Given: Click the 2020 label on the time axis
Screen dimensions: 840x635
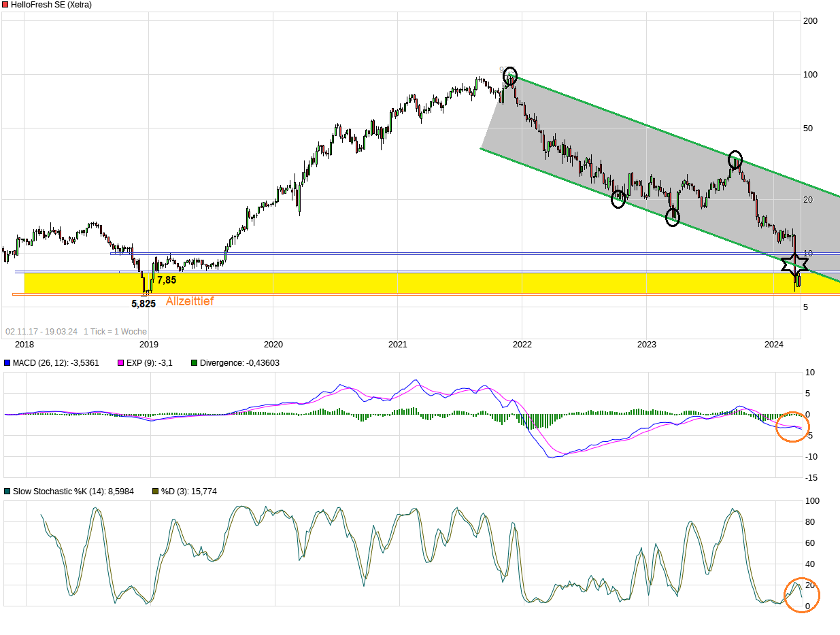Looking at the screenshot, I should point(273,345).
